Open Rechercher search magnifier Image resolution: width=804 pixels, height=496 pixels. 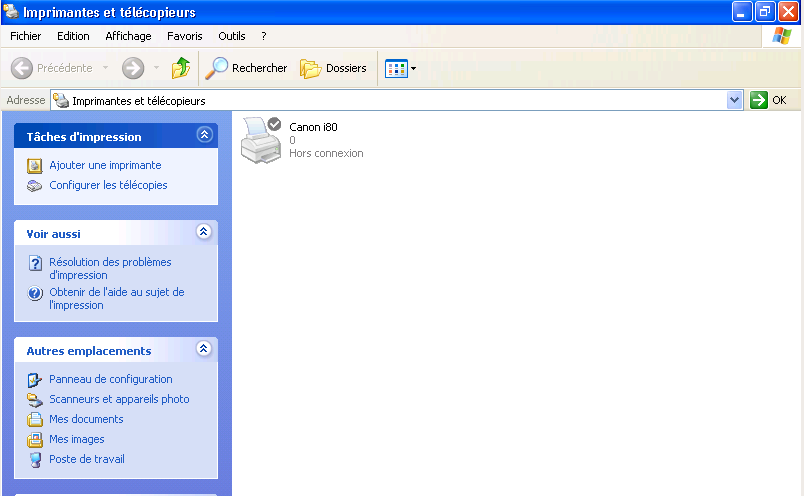(x=216, y=68)
